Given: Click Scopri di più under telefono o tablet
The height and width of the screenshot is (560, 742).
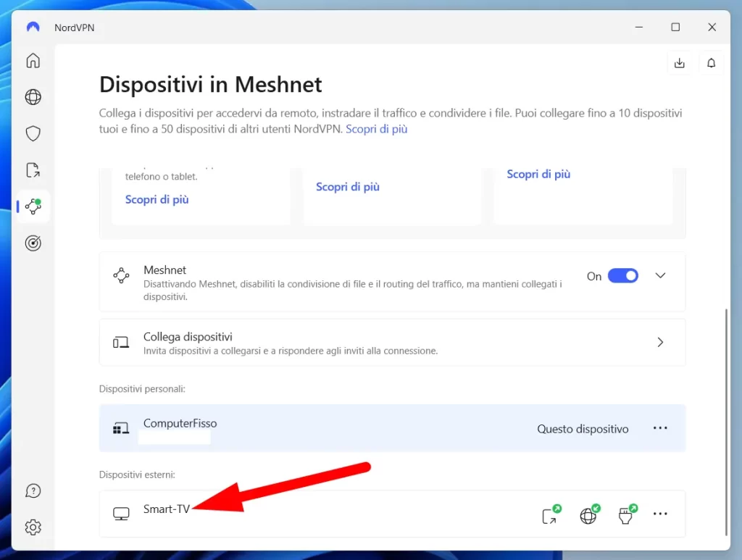Looking at the screenshot, I should coord(157,200).
